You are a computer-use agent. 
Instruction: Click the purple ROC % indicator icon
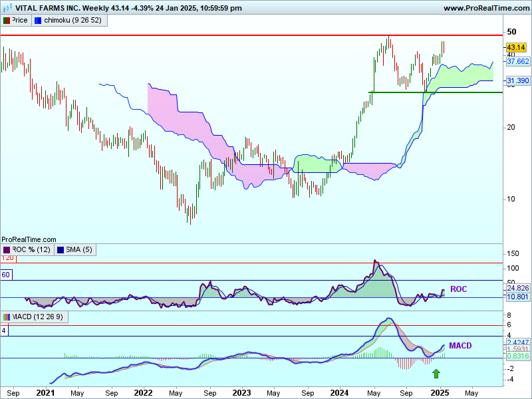7,249
